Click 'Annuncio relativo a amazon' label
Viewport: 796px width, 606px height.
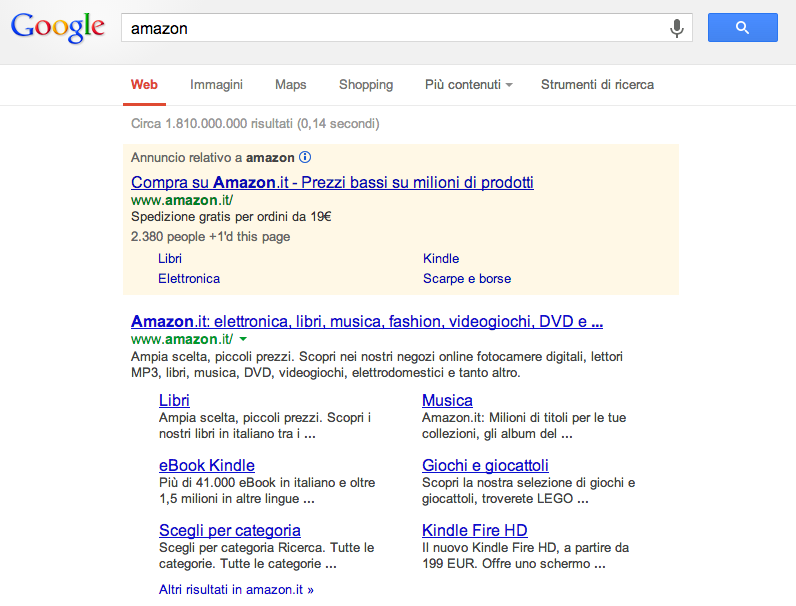(x=212, y=157)
